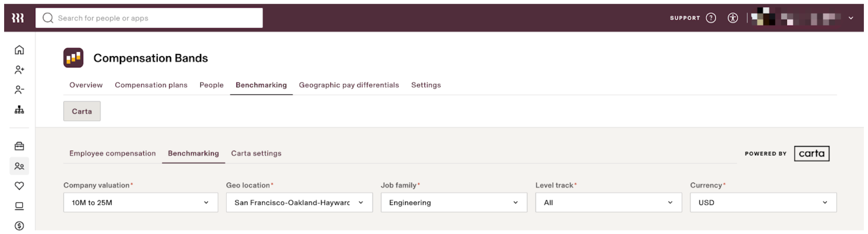Viewport: 868px width, 234px height.
Task: Click the remove person sidebar icon
Action: tap(19, 90)
